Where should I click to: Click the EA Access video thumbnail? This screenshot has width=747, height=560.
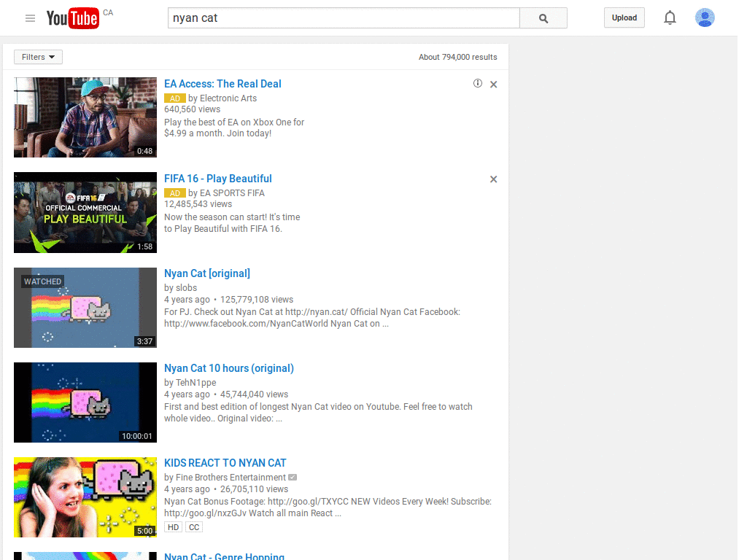(85, 117)
